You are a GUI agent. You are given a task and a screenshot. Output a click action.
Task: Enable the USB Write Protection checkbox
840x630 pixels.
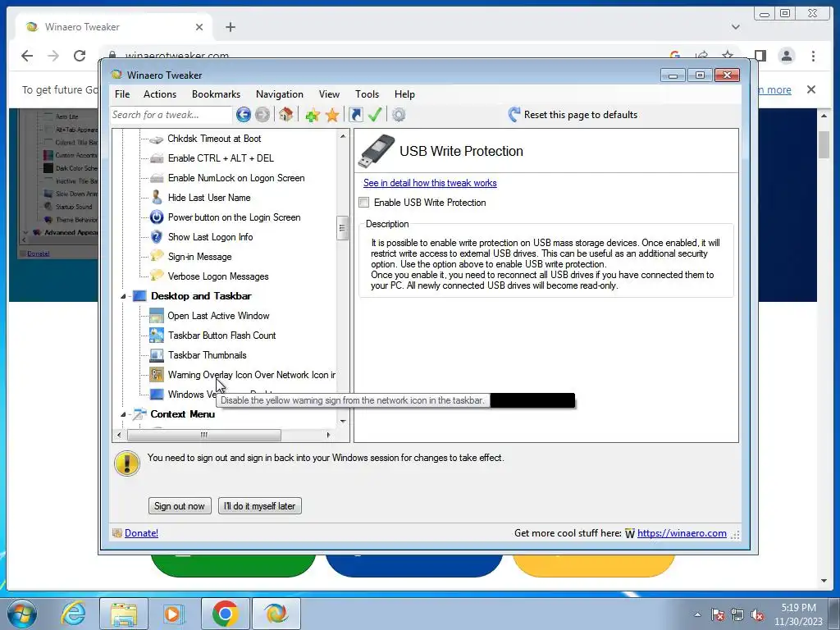tap(364, 203)
